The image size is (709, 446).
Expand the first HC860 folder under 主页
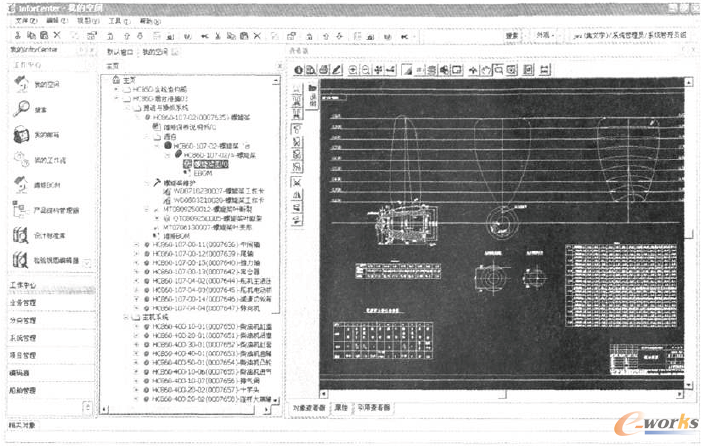tap(116, 89)
